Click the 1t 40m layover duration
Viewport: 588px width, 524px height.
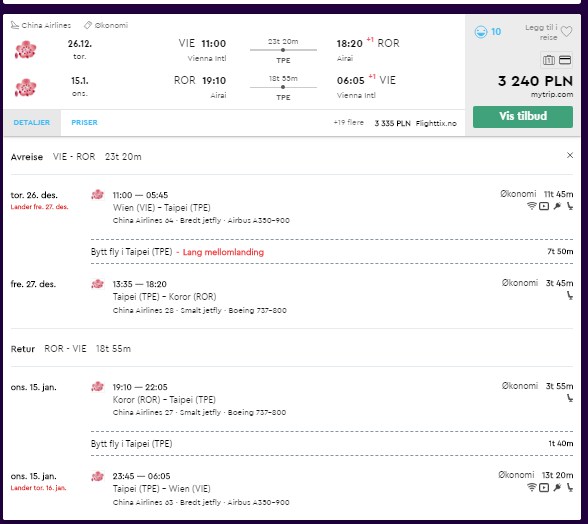point(561,444)
